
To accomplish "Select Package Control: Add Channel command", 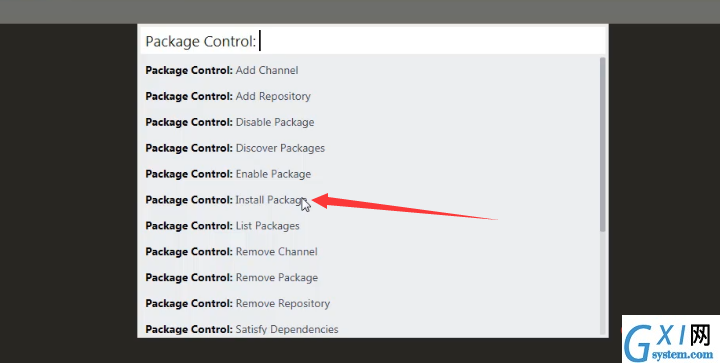I will pyautogui.click(x=370, y=70).
